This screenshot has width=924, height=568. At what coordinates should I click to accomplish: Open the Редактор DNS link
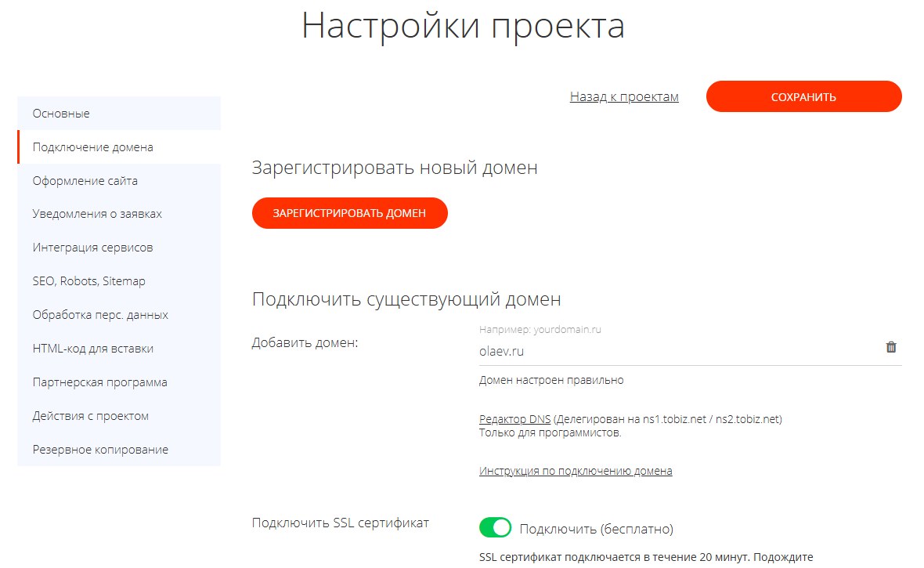click(x=514, y=419)
